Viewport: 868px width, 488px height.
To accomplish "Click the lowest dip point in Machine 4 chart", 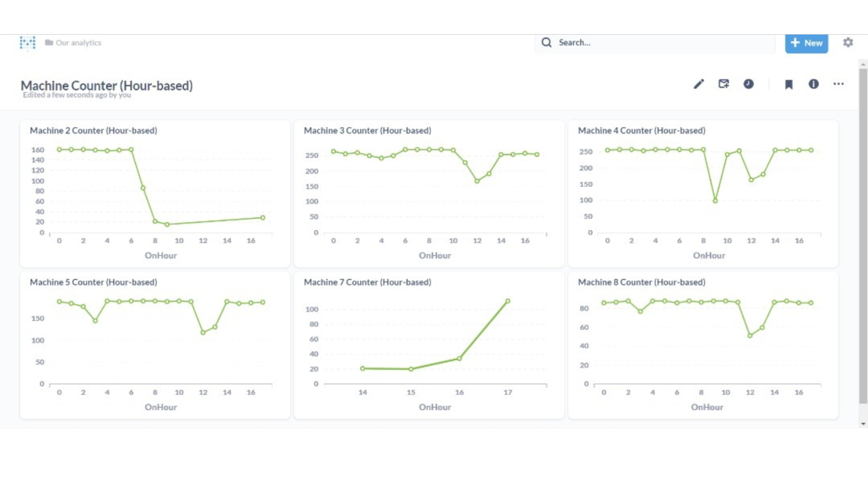I will pos(716,201).
